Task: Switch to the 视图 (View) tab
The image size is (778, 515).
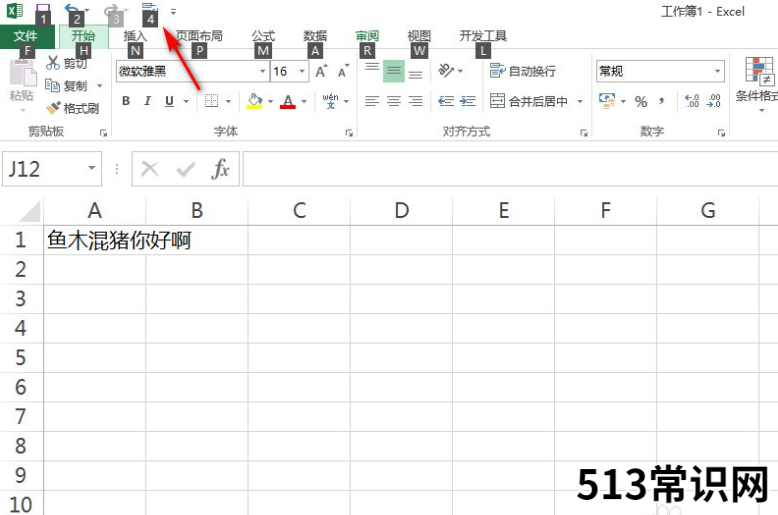Action: [419, 36]
